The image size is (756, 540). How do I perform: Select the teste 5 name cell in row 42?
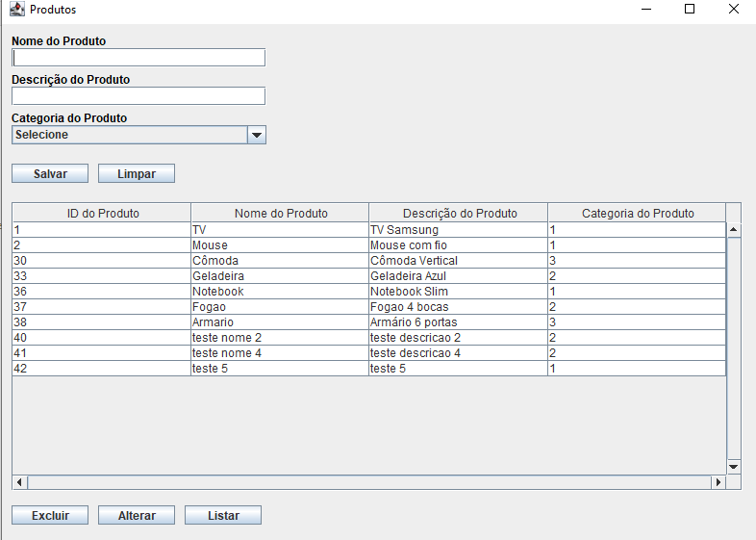pyautogui.click(x=280, y=369)
